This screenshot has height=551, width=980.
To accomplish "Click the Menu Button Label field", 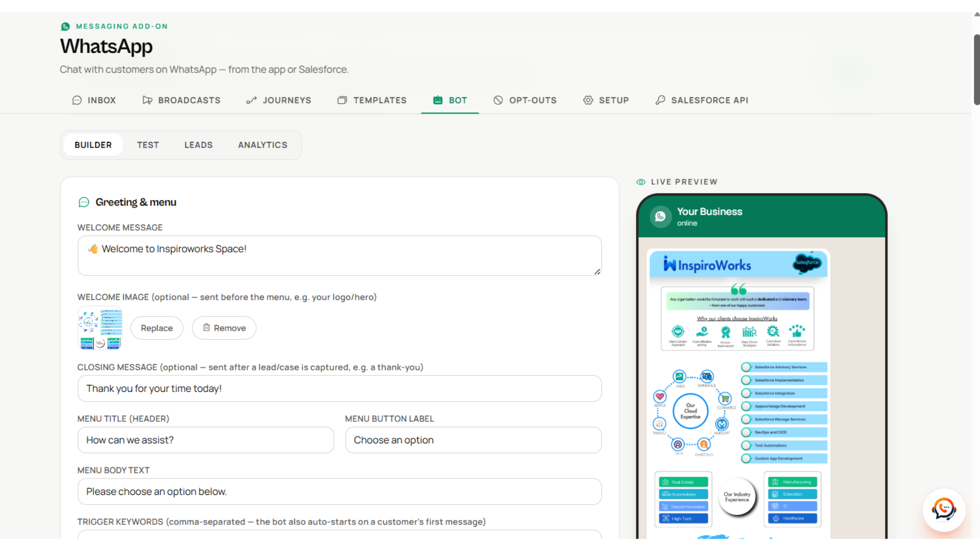I will pos(473,440).
